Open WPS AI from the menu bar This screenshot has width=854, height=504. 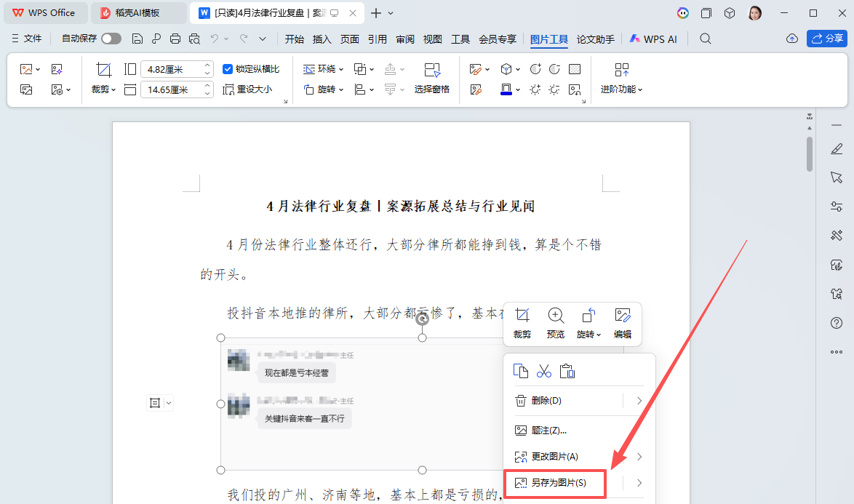(x=653, y=39)
